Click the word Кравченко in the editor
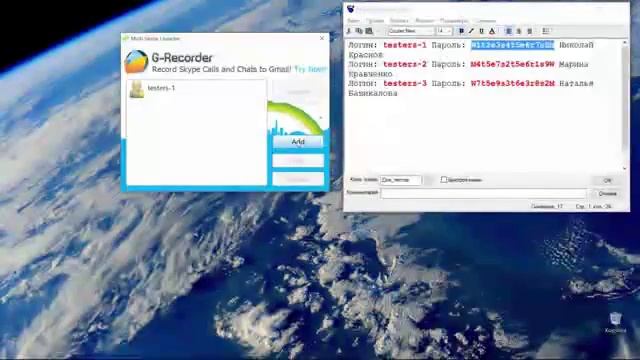The width and height of the screenshot is (640, 360). [370, 74]
